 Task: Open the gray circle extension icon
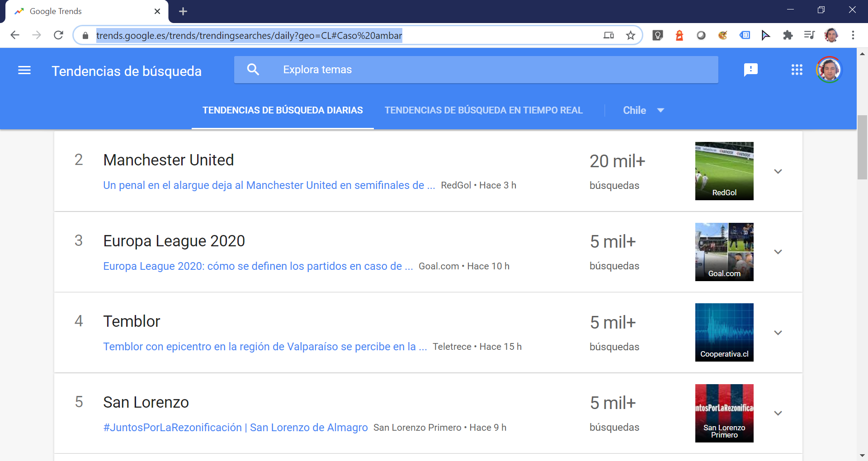[701, 35]
